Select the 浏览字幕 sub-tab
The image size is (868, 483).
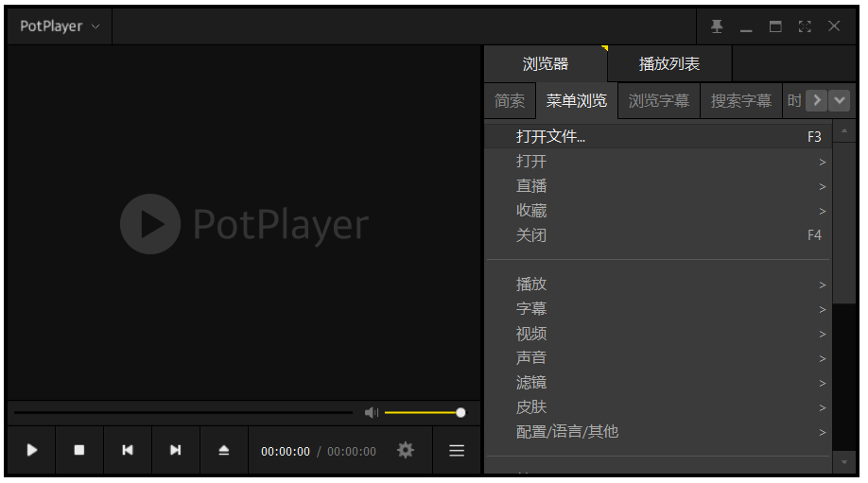coord(659,101)
